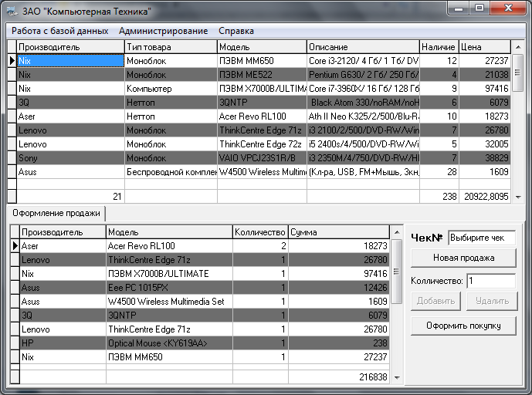Focus the Колличество input field
This screenshot has width=532, height=395.
[x=491, y=281]
